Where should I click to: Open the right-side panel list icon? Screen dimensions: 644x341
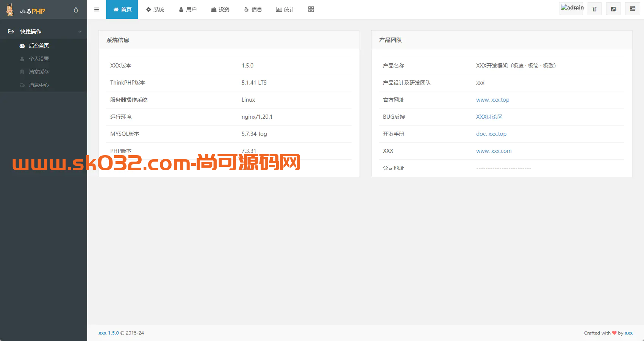point(632,9)
